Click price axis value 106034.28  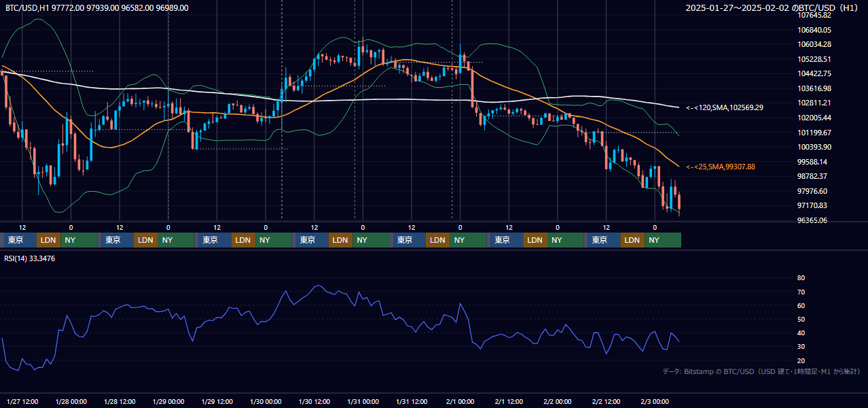coord(814,44)
